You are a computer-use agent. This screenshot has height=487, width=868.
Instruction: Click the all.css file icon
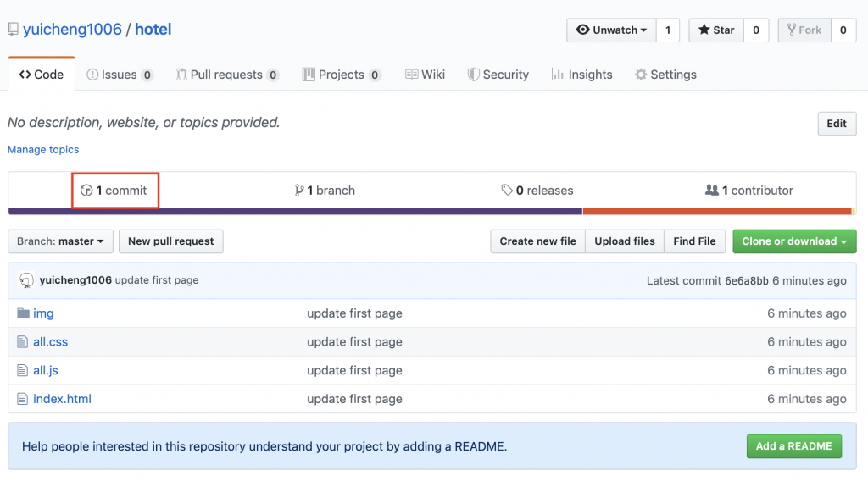click(x=23, y=342)
